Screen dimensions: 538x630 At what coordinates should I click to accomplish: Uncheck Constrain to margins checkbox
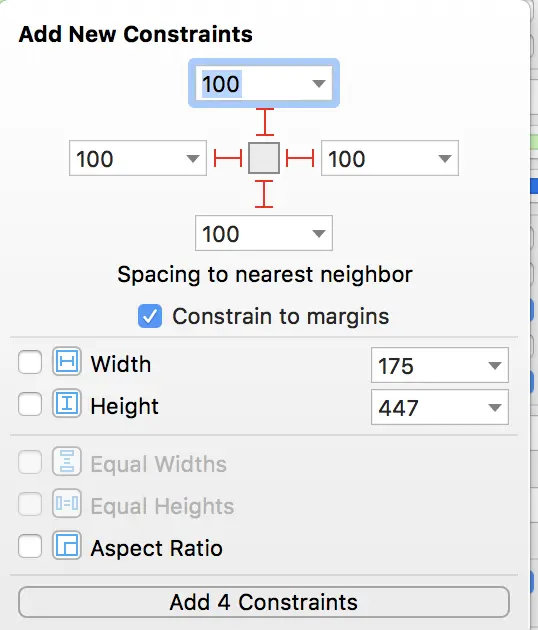click(x=150, y=316)
